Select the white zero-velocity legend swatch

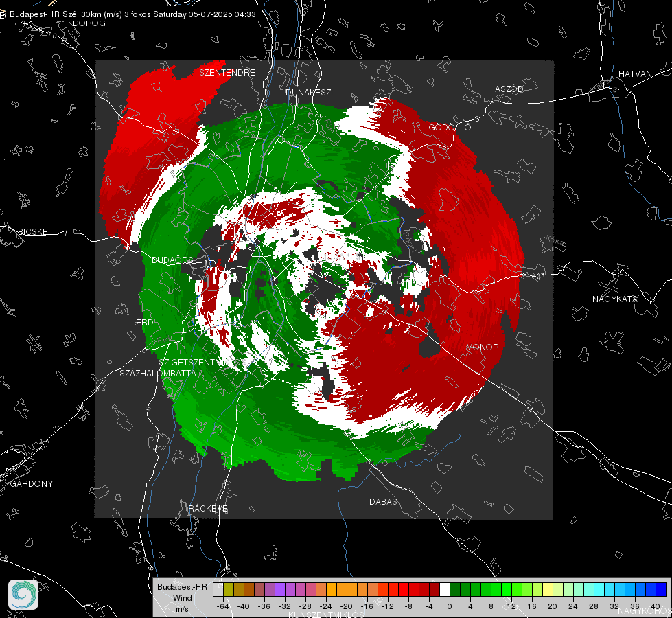click(x=445, y=590)
